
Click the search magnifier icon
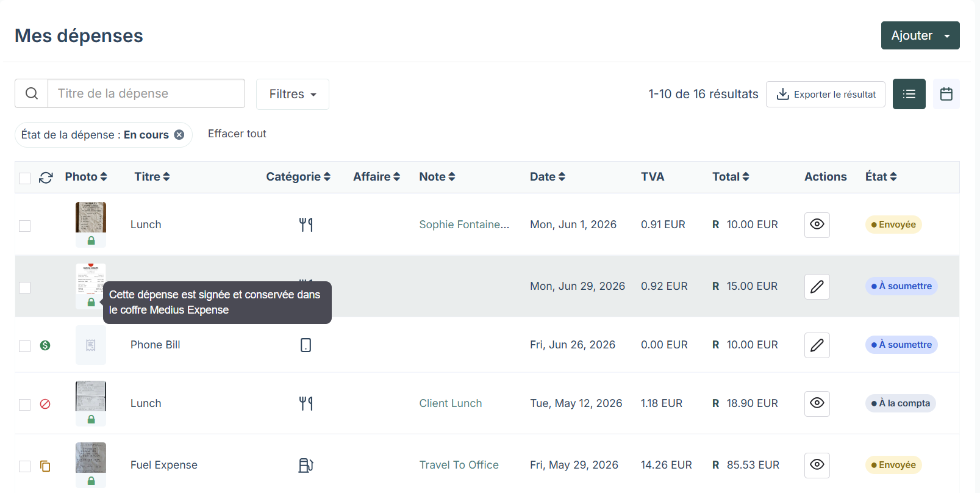tap(32, 93)
